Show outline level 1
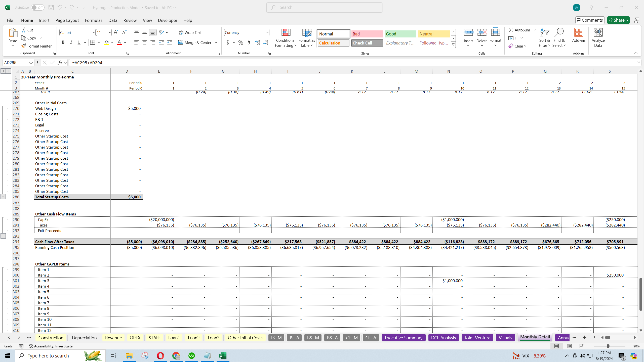The image size is (644, 362). coord(3,71)
